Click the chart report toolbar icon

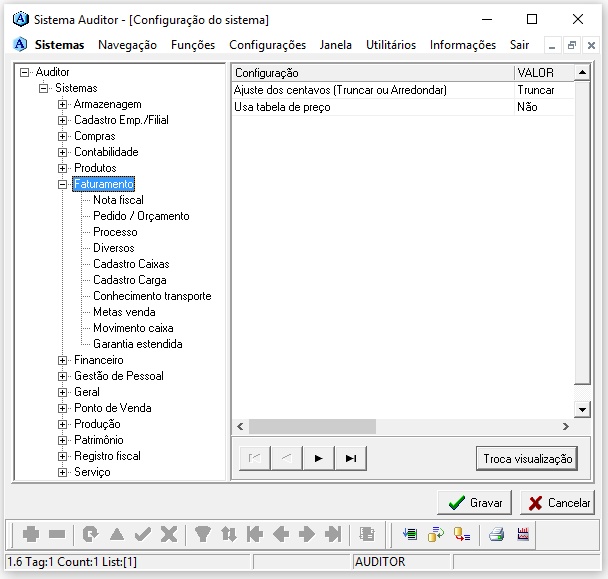[x=523, y=534]
